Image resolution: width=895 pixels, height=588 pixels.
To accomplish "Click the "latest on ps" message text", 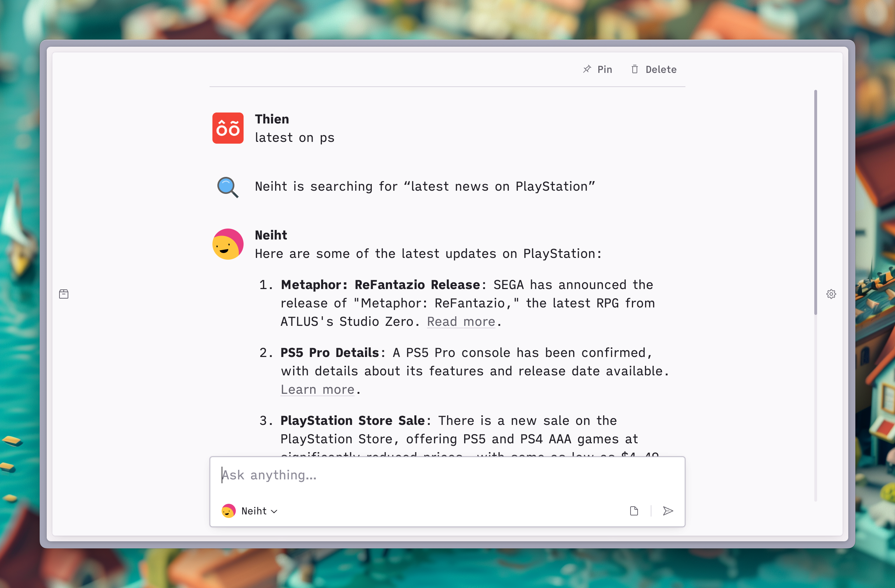I will pos(295,138).
